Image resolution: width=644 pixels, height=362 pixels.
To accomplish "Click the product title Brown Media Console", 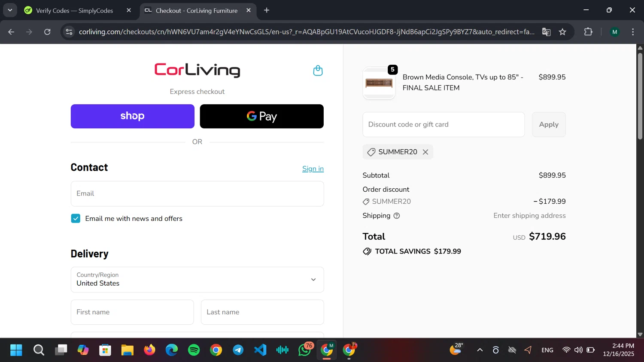I will click(463, 82).
